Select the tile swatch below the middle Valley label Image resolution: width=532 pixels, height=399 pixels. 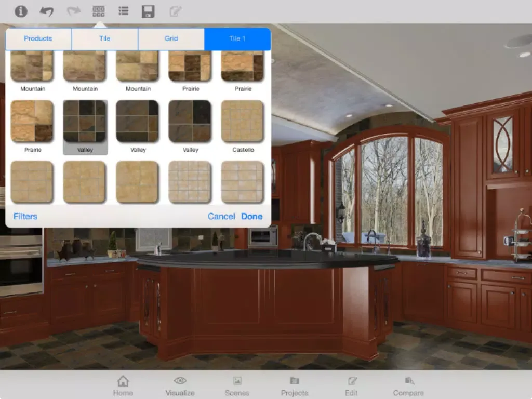pos(137,182)
